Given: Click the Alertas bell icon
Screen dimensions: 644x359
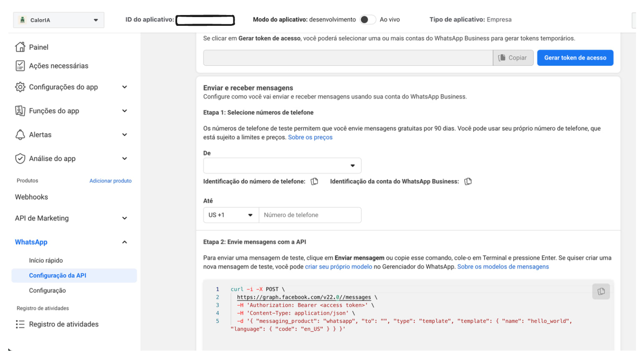Looking at the screenshot, I should tap(20, 135).
